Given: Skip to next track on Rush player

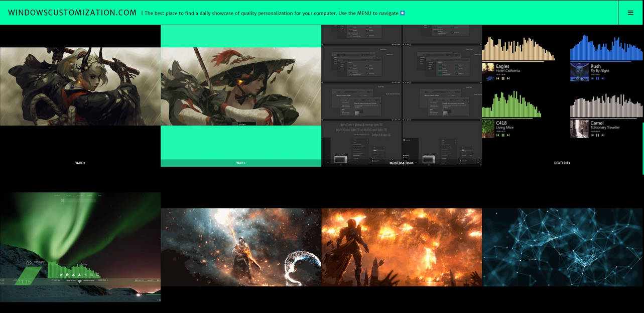Looking at the screenshot, I should tap(602, 78).
